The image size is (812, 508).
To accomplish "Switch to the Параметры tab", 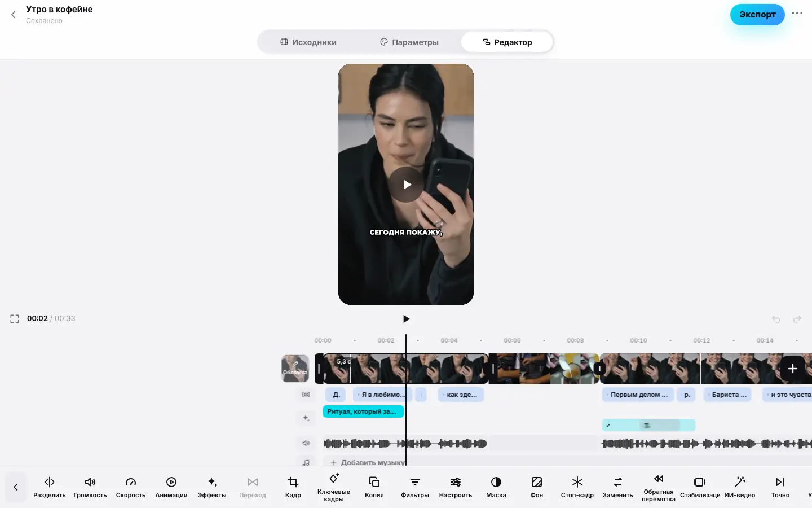I will tap(409, 42).
